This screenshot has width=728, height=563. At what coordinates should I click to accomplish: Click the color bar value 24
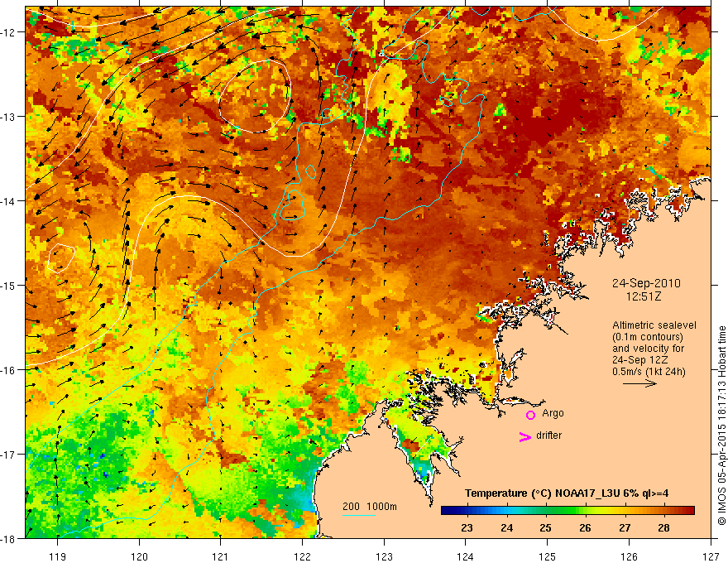pyautogui.click(x=507, y=527)
